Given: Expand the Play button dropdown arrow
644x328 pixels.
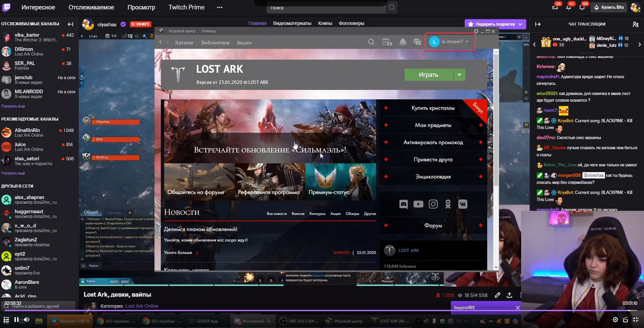Looking at the screenshot, I should [459, 75].
